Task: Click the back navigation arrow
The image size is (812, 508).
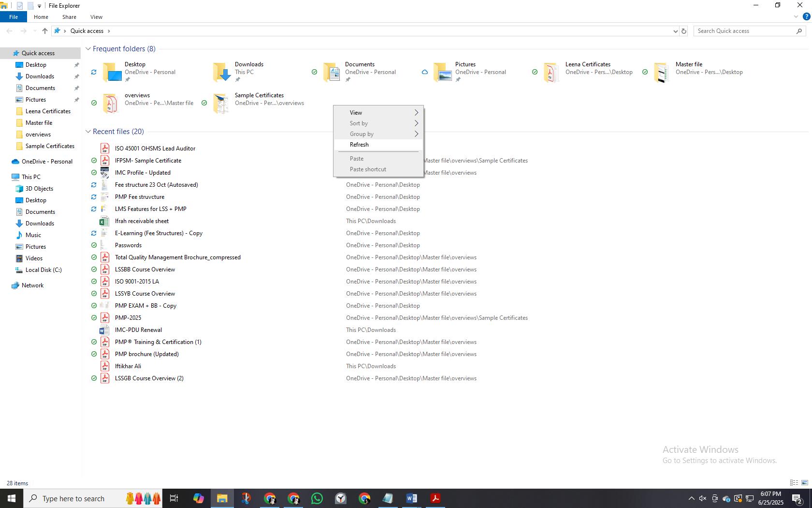Action: [x=9, y=31]
